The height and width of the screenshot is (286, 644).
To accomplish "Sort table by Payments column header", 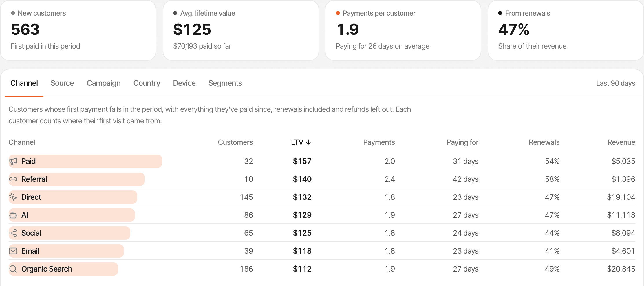I will pos(379,142).
